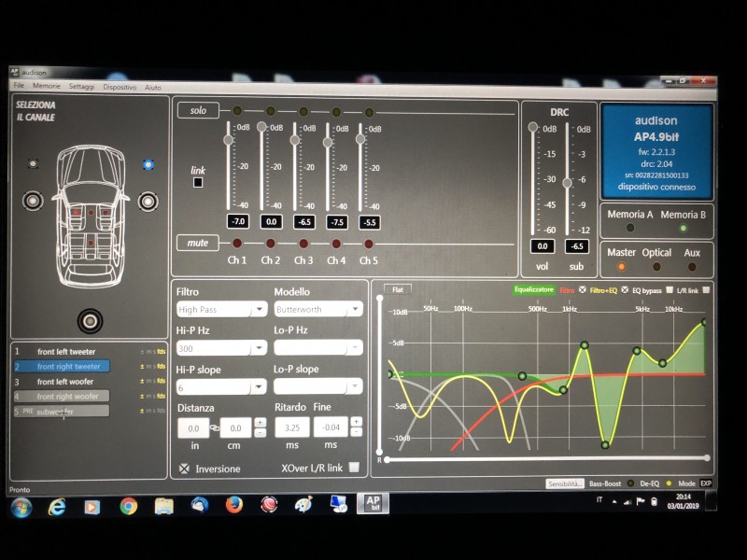Select the Aux input source
Screen dimensions: 747x560
(692, 267)
